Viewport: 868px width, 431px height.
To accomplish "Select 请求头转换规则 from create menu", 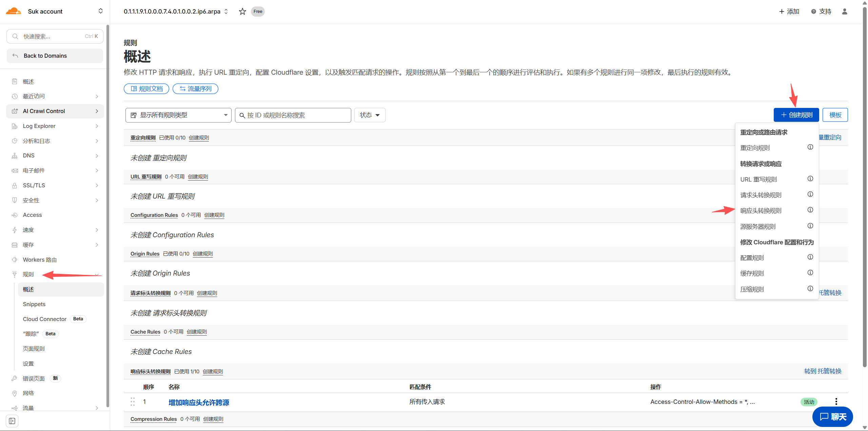I will pyautogui.click(x=761, y=195).
